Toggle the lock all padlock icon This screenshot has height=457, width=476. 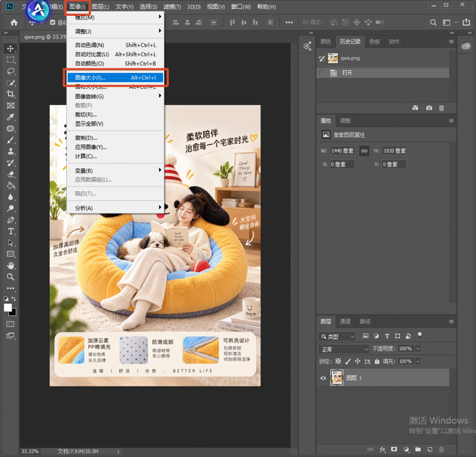(x=377, y=361)
